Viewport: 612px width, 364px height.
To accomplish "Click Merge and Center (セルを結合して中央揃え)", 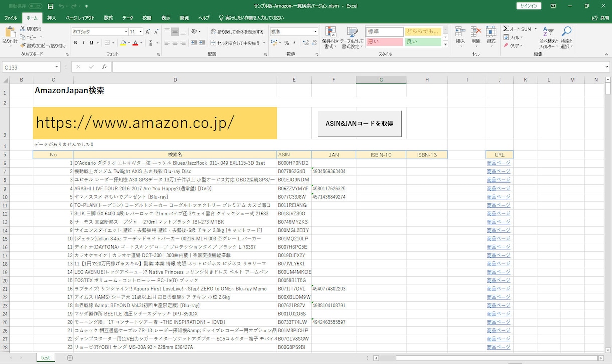I will click(235, 43).
